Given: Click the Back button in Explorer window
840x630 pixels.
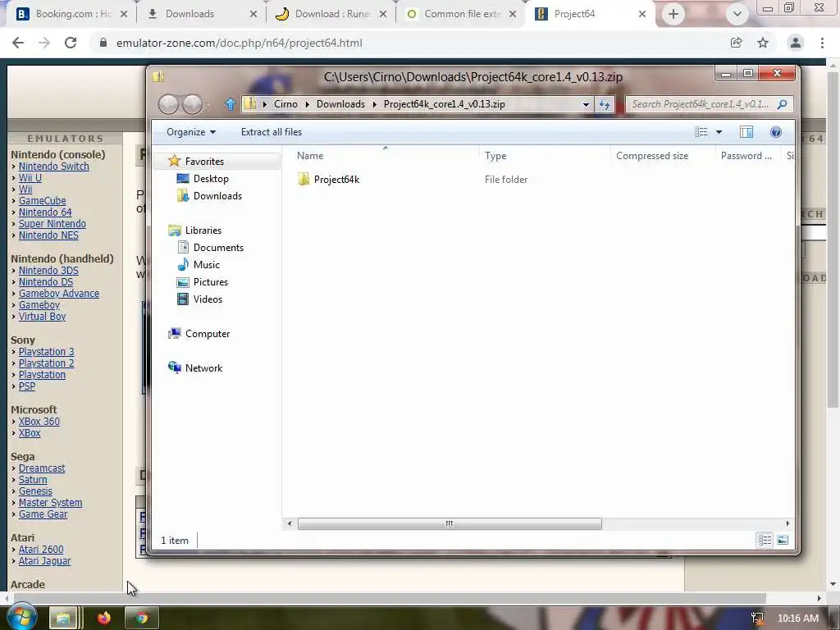Looking at the screenshot, I should click(x=168, y=104).
